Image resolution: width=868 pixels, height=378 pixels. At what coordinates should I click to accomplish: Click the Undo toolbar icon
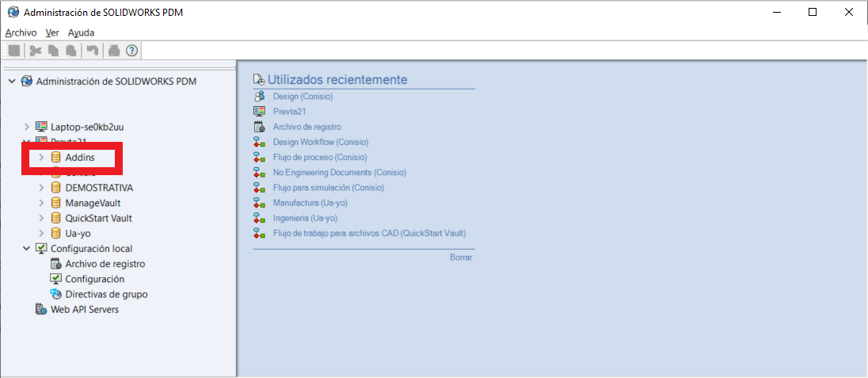[92, 51]
